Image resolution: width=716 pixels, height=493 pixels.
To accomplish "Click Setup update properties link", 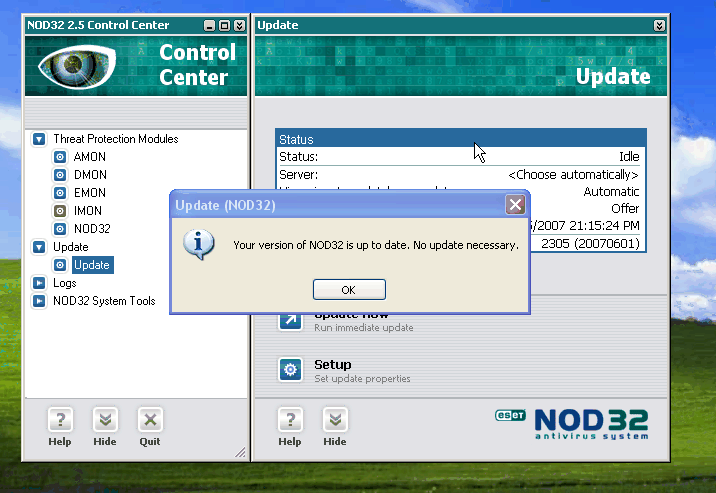I will pyautogui.click(x=362, y=379).
